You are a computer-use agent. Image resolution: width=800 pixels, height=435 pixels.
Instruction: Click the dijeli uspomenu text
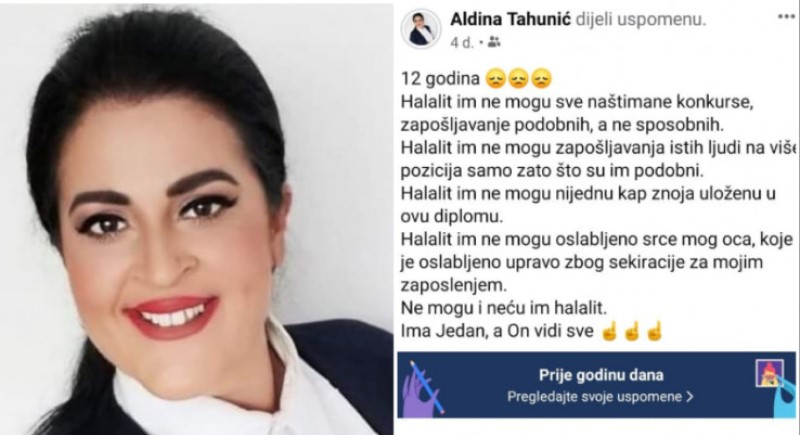click(x=641, y=19)
